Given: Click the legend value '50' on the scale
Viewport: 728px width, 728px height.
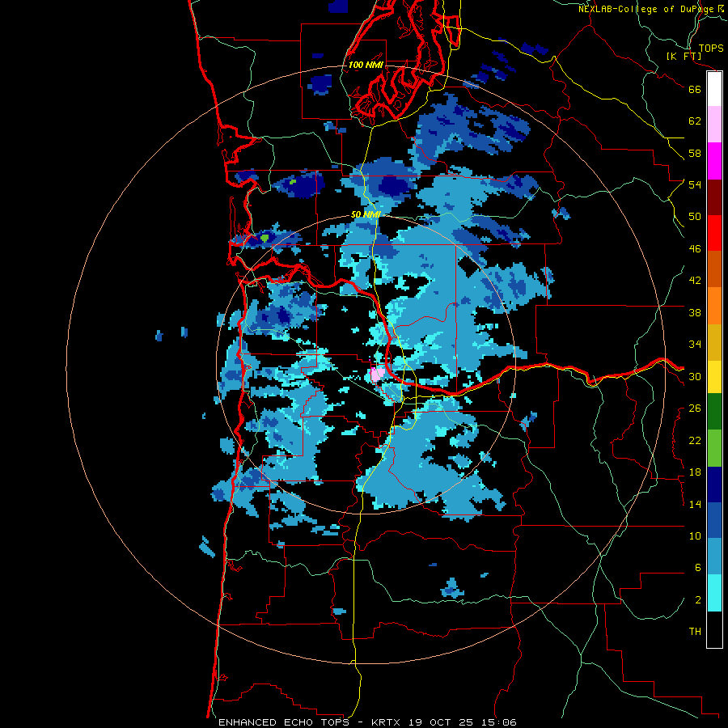Looking at the screenshot, I should tap(695, 217).
